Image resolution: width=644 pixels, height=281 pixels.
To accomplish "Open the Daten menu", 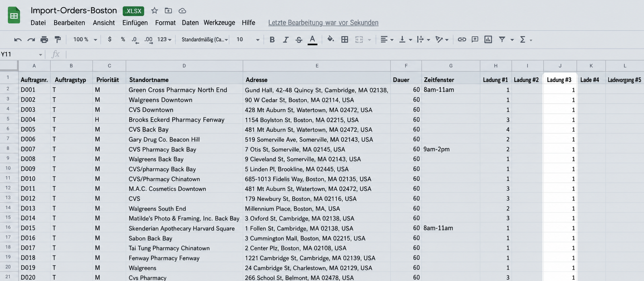I will tap(190, 23).
